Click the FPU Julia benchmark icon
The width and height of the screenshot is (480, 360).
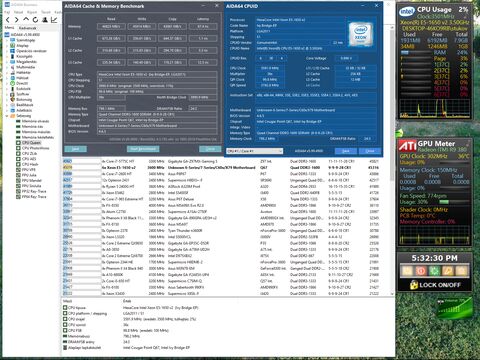pos(18,175)
